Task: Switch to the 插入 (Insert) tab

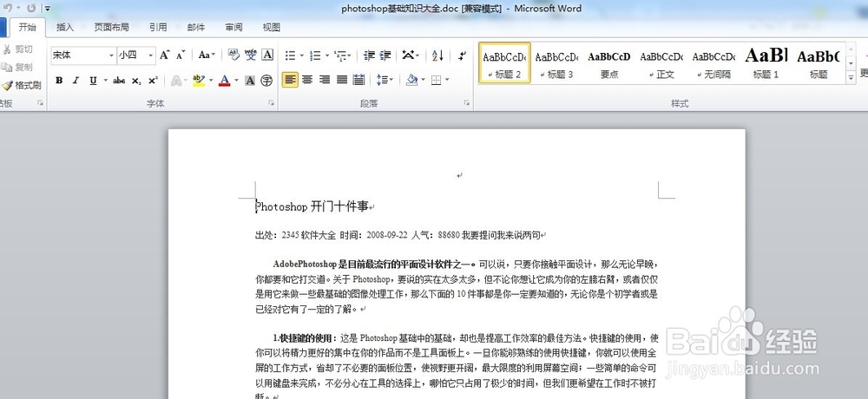Action: coord(65,27)
